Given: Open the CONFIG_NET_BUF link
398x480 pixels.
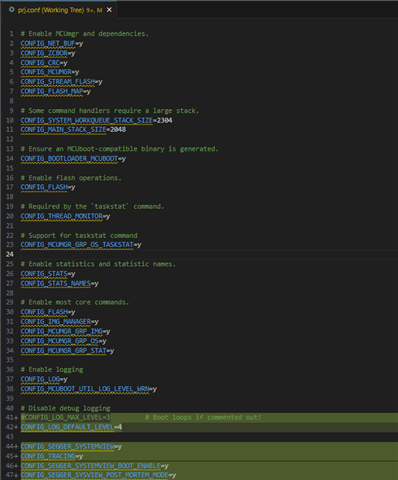Looking at the screenshot, I should pyautogui.click(x=48, y=43).
